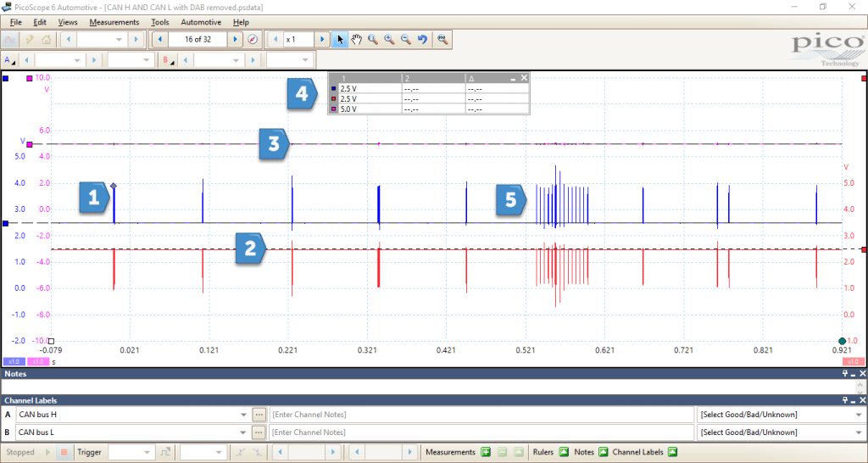Grab magenta math channel ruler handle at top
The image size is (868, 463).
point(30,79)
